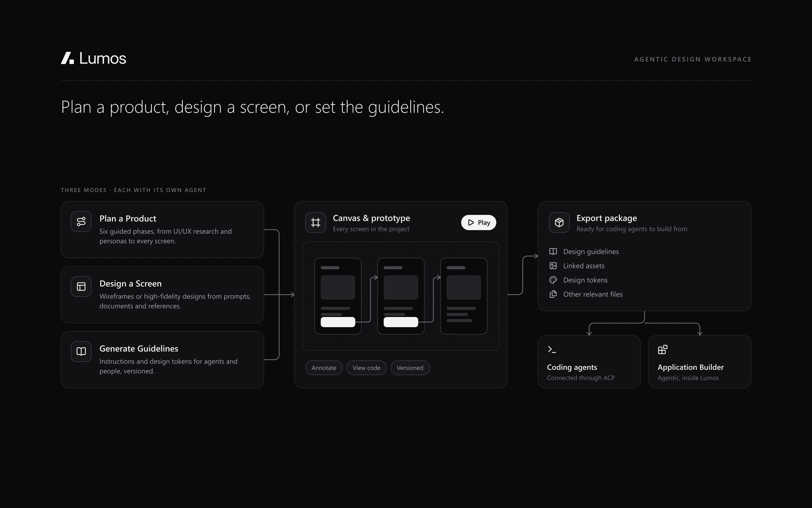
Task: Click the Connected through ACP caption
Action: tap(581, 378)
